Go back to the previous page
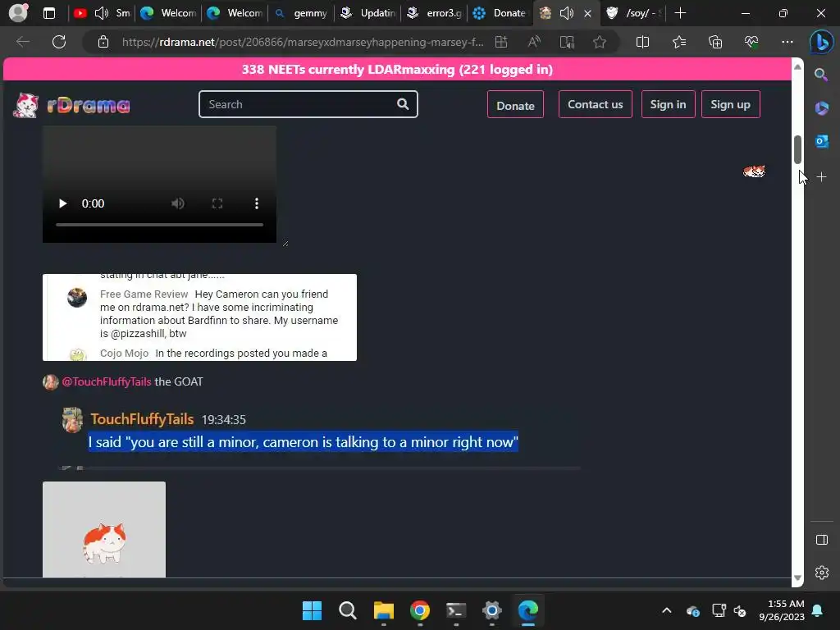Viewport: 840px width, 630px height. [22, 42]
